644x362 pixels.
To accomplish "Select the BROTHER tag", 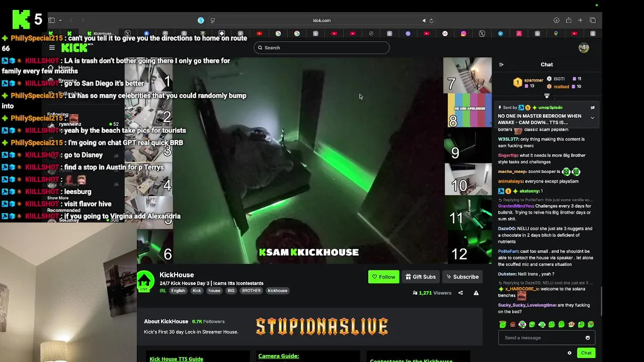I will point(251,291).
